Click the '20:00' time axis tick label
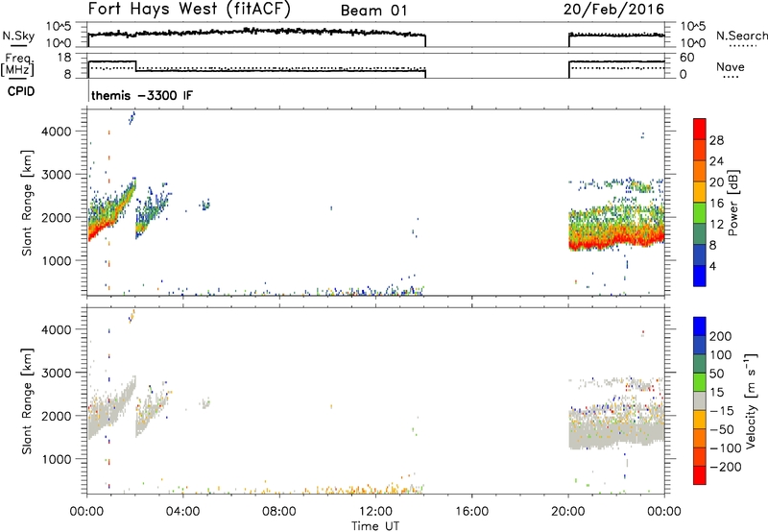The width and height of the screenshot is (768, 532). click(567, 512)
